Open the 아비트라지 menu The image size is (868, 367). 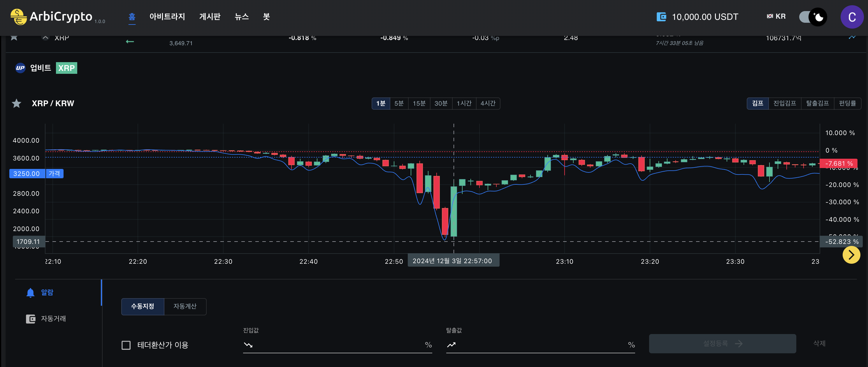(x=167, y=17)
